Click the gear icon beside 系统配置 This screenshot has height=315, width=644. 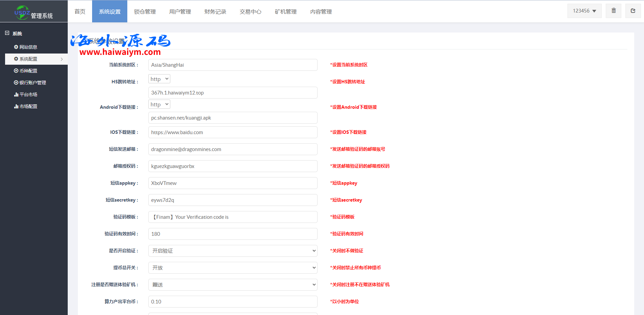16,59
